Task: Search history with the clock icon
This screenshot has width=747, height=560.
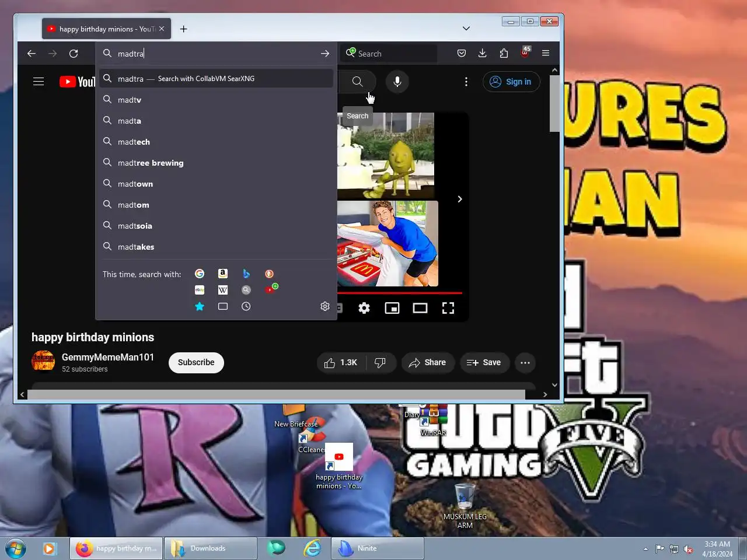Action: pyautogui.click(x=246, y=306)
